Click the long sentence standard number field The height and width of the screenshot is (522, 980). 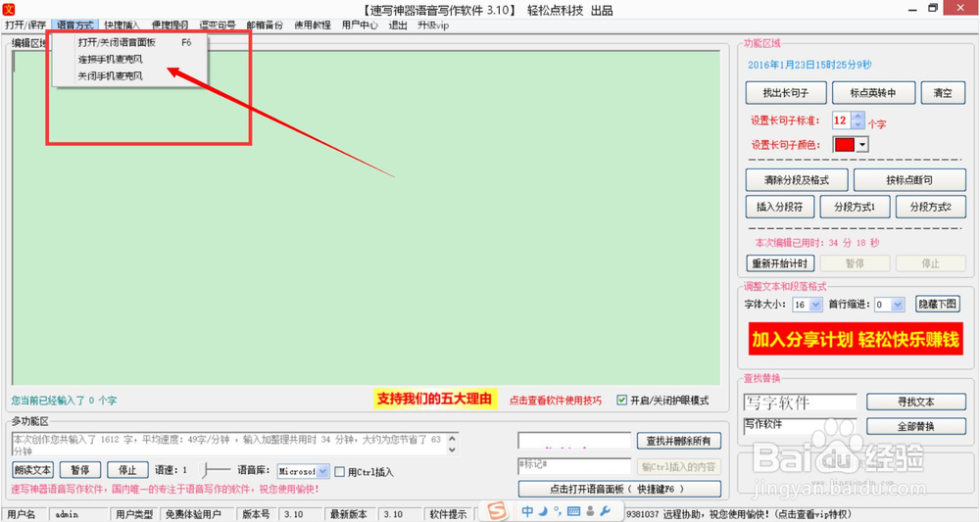842,119
